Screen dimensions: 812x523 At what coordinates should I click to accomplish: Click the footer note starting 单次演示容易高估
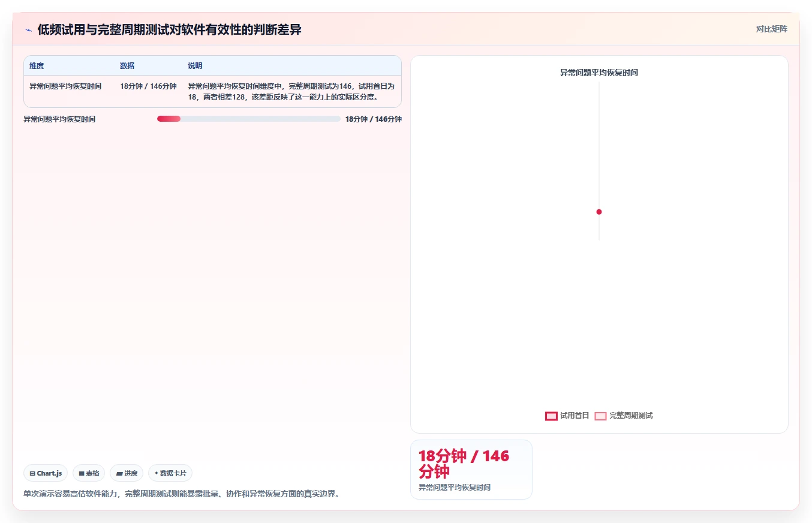click(x=181, y=494)
